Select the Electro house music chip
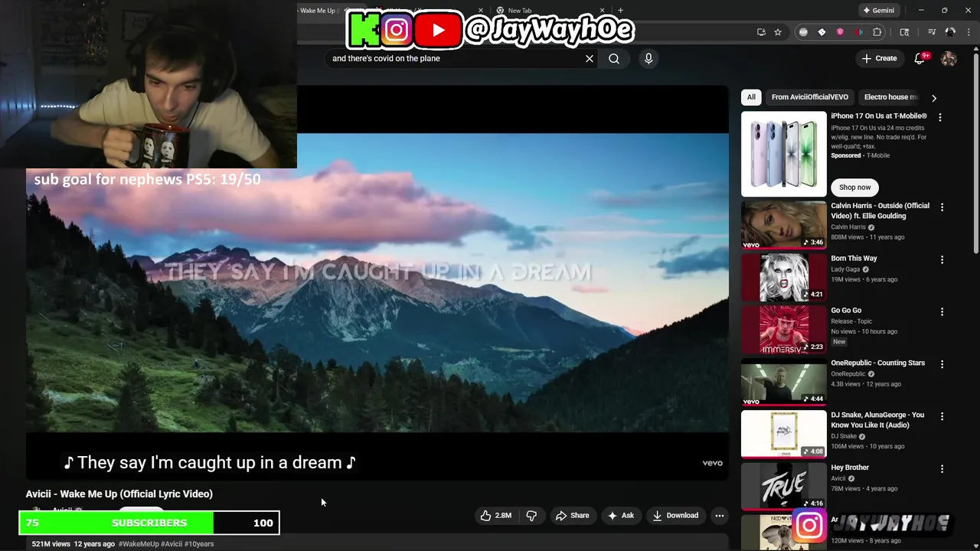980x551 pixels. click(891, 97)
